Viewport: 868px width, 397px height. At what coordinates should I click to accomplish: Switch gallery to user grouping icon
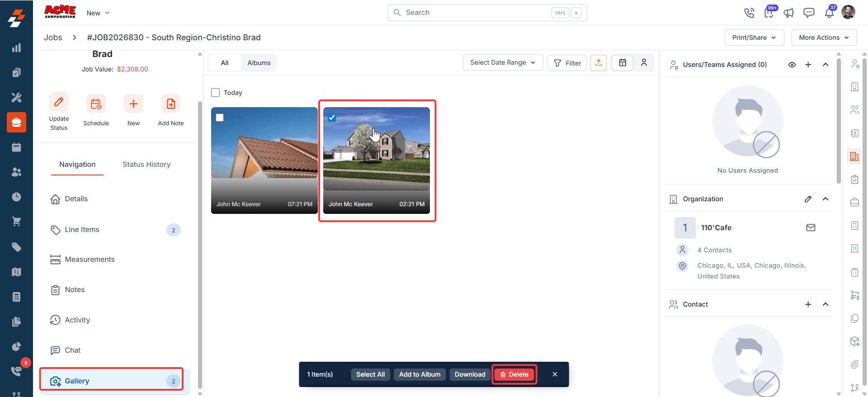pyautogui.click(x=644, y=63)
